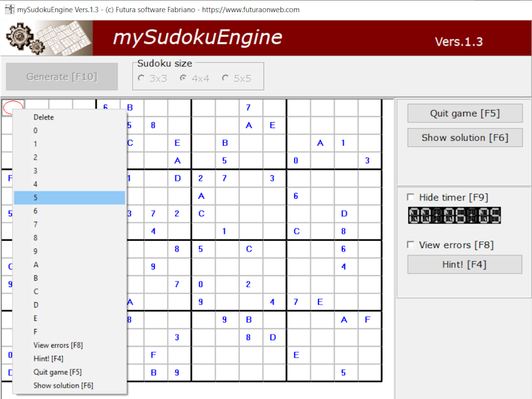Viewport: 532px width, 399px height.
Task: Click the Generate [F10] button
Action: tap(61, 76)
